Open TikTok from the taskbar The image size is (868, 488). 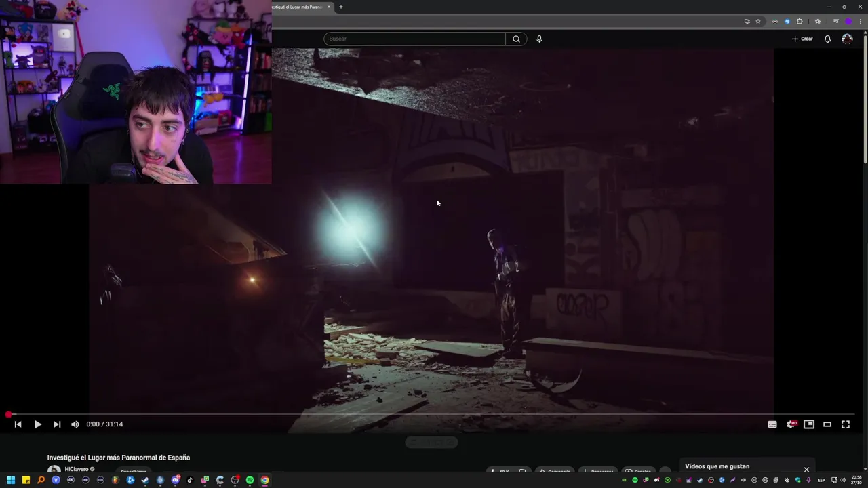(190, 480)
